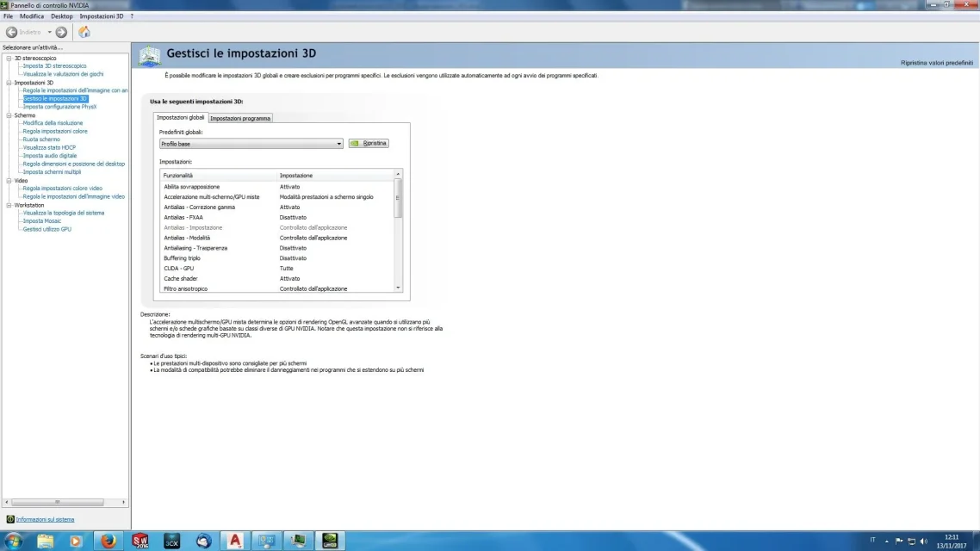The height and width of the screenshot is (551, 980).
Task: Open Gestisci utilizzo GPU
Action: 47,229
